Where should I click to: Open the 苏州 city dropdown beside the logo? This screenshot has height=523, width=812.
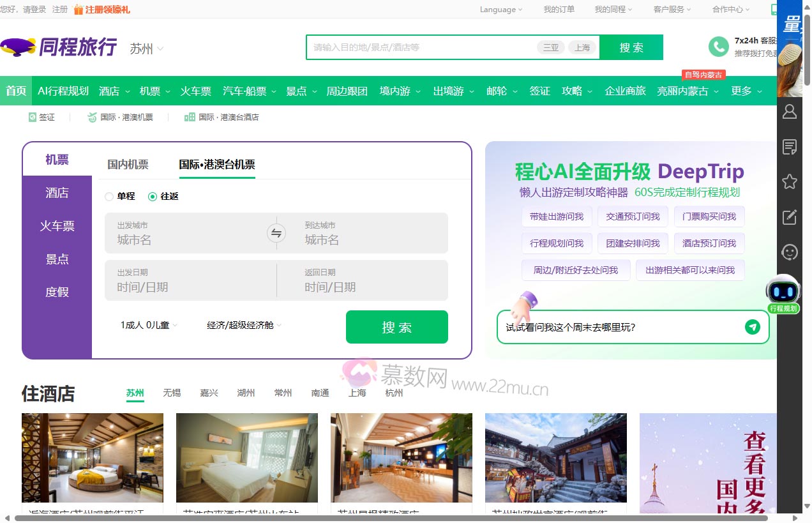click(145, 48)
